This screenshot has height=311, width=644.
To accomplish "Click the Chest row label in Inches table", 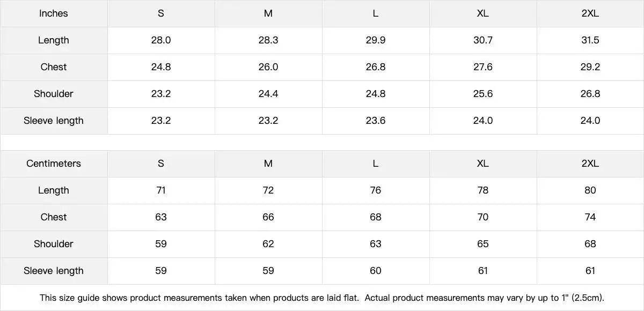I will [53, 67].
